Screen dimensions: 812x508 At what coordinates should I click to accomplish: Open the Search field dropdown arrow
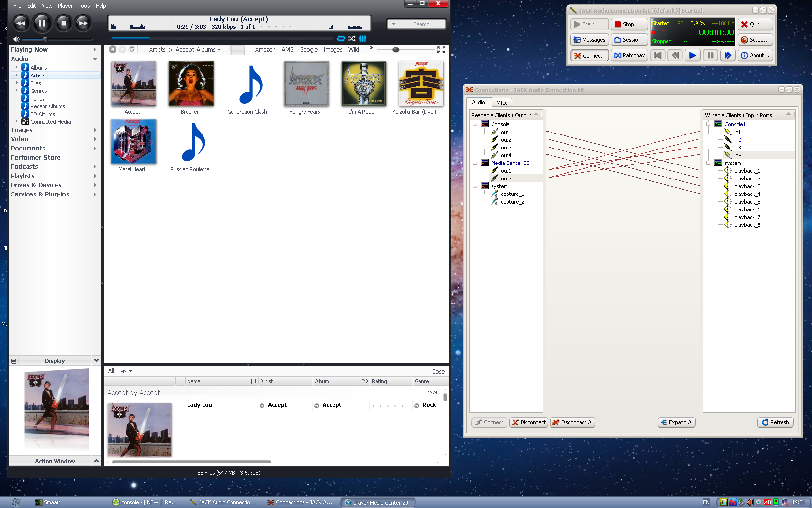click(394, 24)
